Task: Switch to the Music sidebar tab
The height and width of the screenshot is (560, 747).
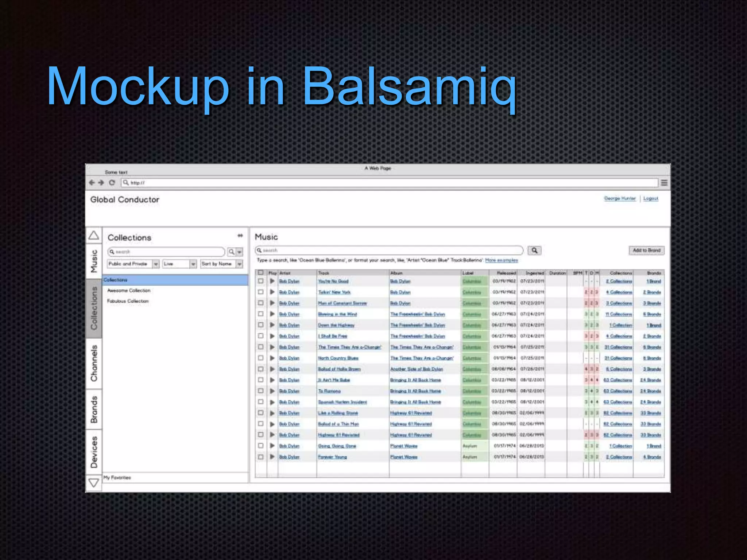Action: (94, 261)
